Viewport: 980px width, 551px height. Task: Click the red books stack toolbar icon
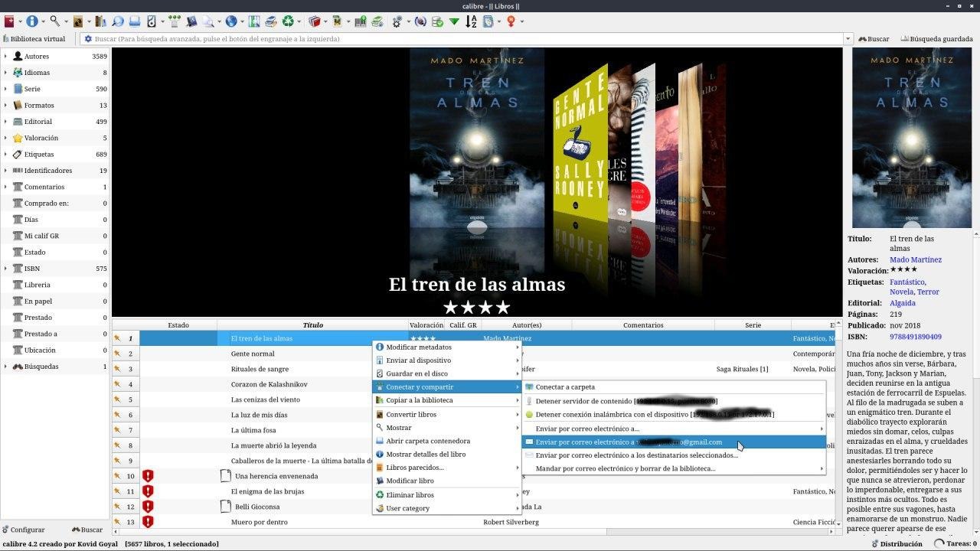(314, 21)
